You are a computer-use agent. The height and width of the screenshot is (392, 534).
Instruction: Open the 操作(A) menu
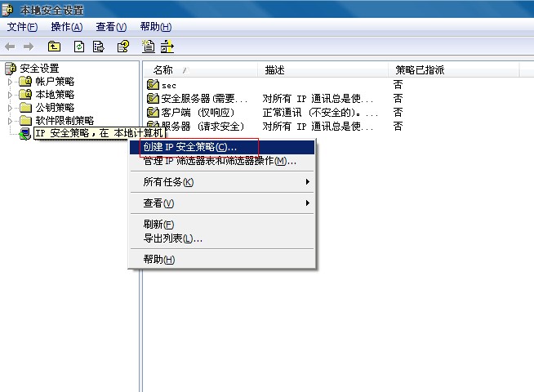coord(67,27)
